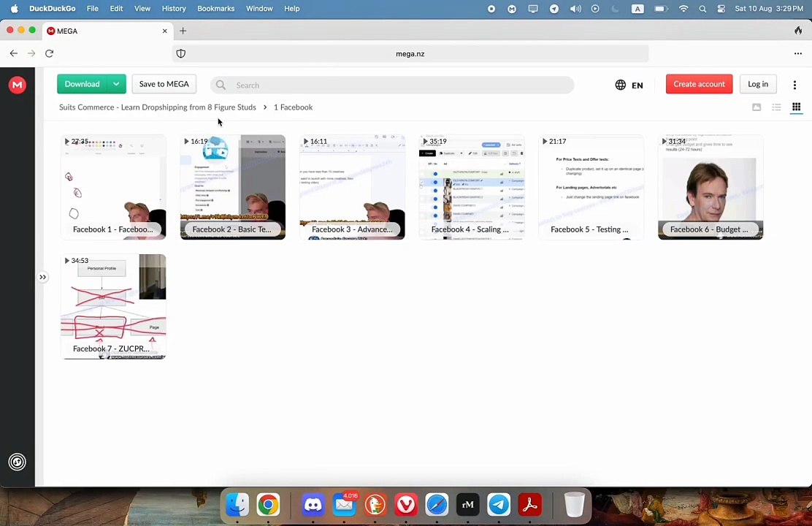Screen dimensions: 812x526
Task: Select the MEGA browser tab
Action: point(107,31)
